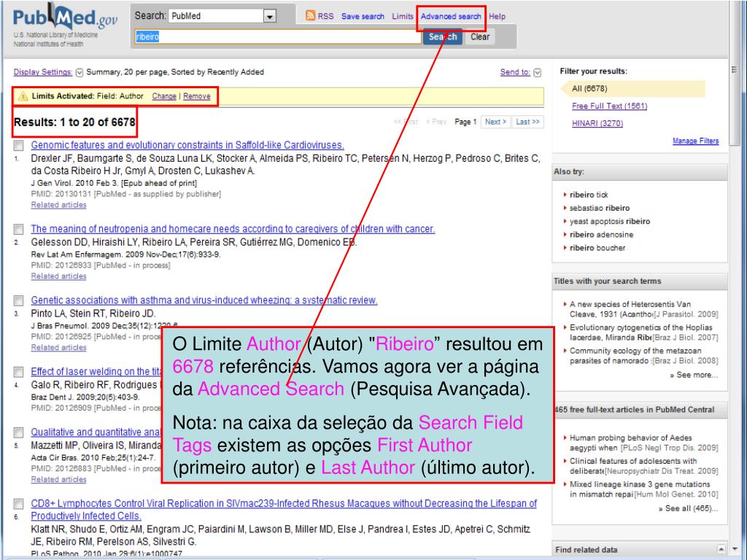Try the suggestion yeast apoptosis ribeiro
The image size is (747, 560).
point(609,222)
